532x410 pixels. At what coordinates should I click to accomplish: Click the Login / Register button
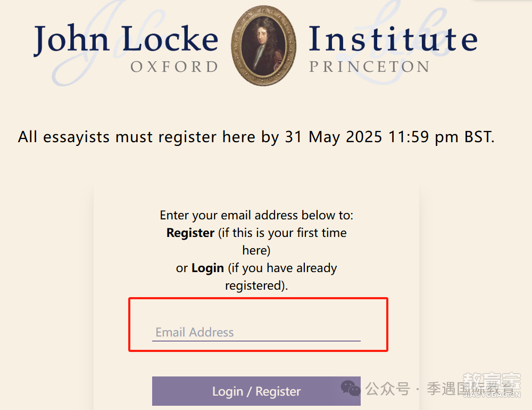pos(256,391)
